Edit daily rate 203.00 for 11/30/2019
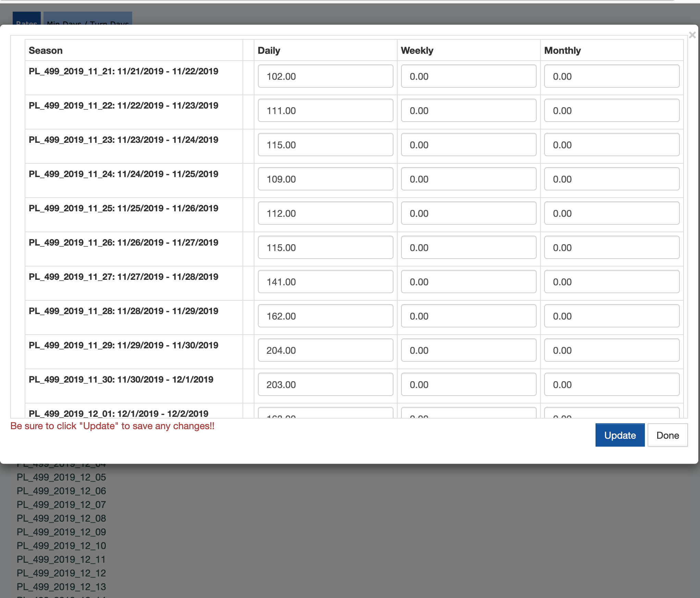This screenshot has height=598, width=700. (x=325, y=384)
